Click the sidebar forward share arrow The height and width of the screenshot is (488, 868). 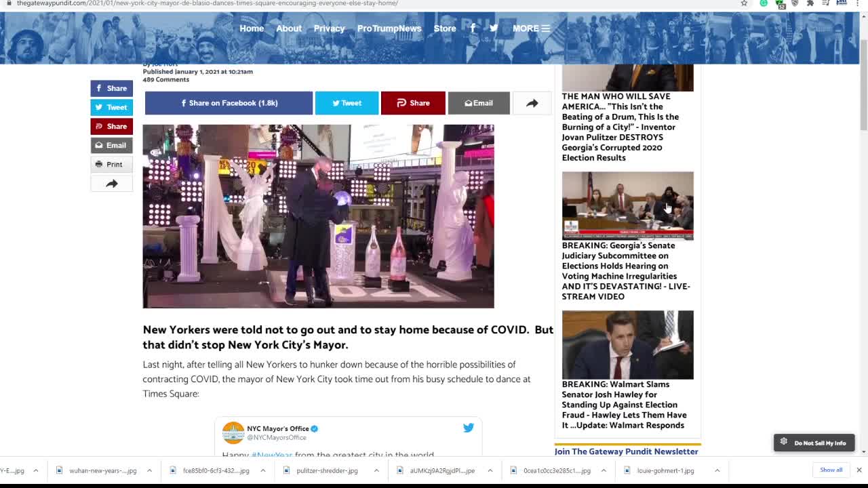point(112,184)
